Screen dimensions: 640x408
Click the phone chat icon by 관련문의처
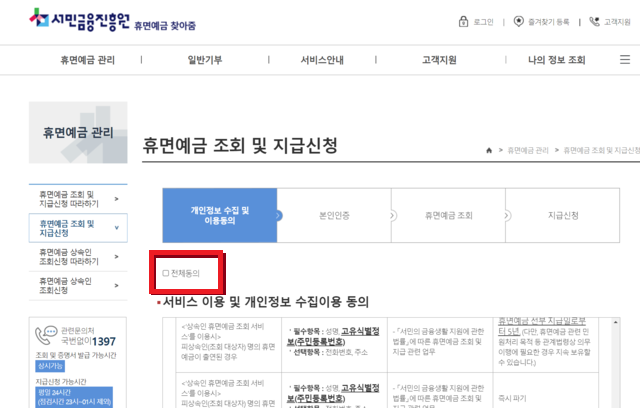click(x=46, y=335)
